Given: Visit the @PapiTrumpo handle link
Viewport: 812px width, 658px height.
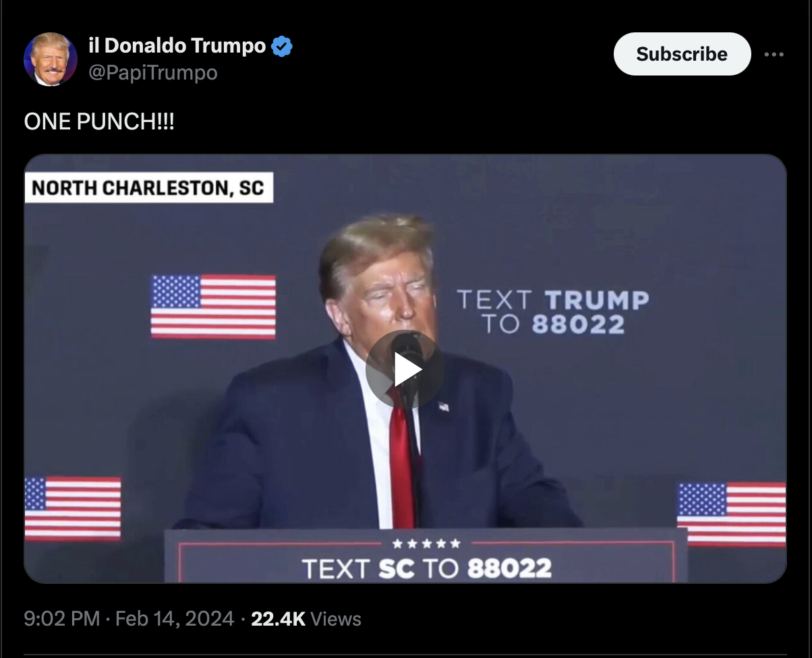Looking at the screenshot, I should [x=153, y=72].
